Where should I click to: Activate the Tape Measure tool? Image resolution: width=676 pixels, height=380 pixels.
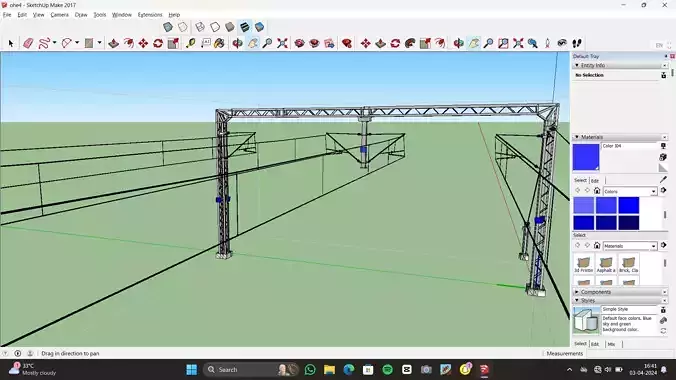[x=191, y=43]
